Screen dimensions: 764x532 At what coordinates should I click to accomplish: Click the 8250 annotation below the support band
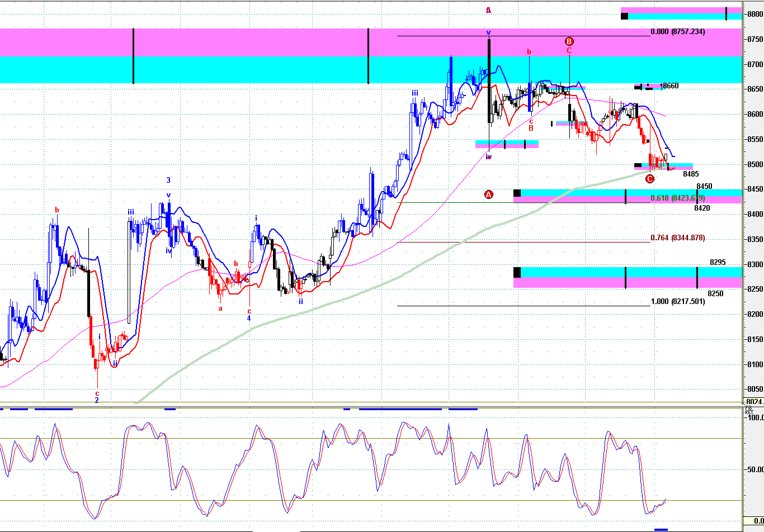point(715,293)
